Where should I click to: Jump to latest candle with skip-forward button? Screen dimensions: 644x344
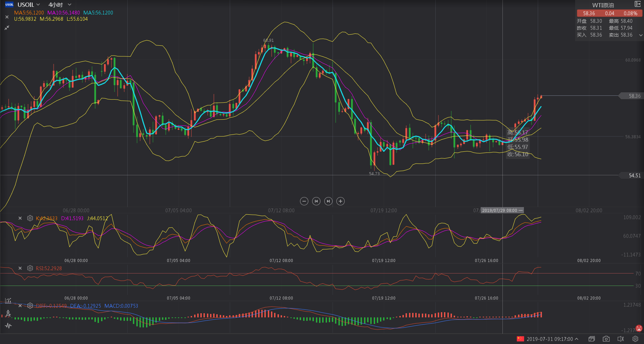[x=328, y=201]
